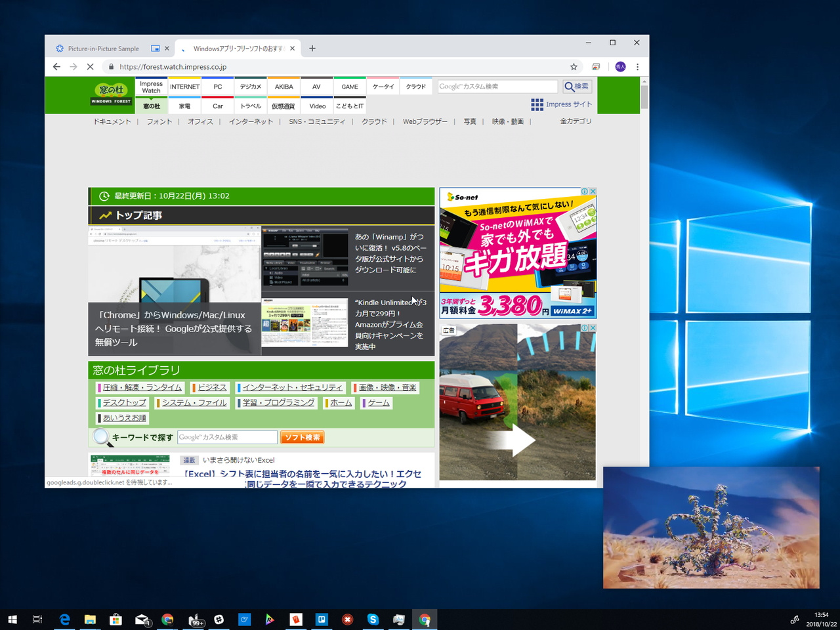This screenshot has height=630, width=840.
Task: Bookmark this page with the star icon
Action: click(574, 66)
